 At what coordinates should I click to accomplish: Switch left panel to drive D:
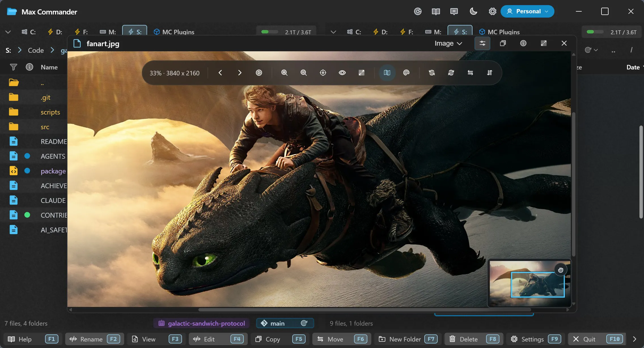click(x=55, y=32)
